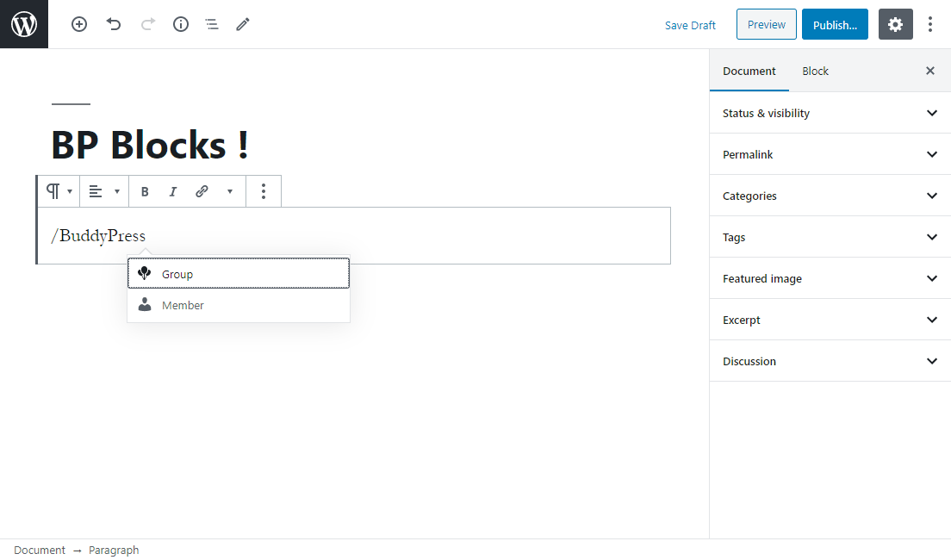This screenshot has height=560, width=951.
Task: Click the BP Blocks ! title field
Action: 150,145
